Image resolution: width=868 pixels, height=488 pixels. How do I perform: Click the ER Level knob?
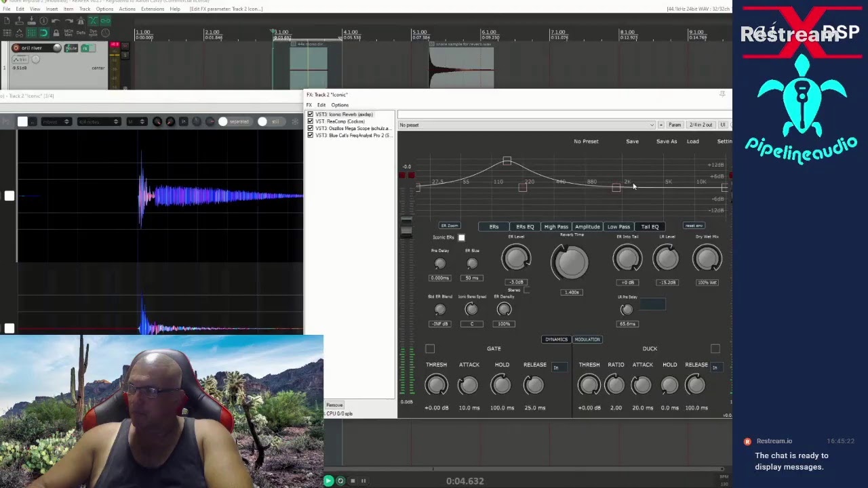click(x=516, y=258)
